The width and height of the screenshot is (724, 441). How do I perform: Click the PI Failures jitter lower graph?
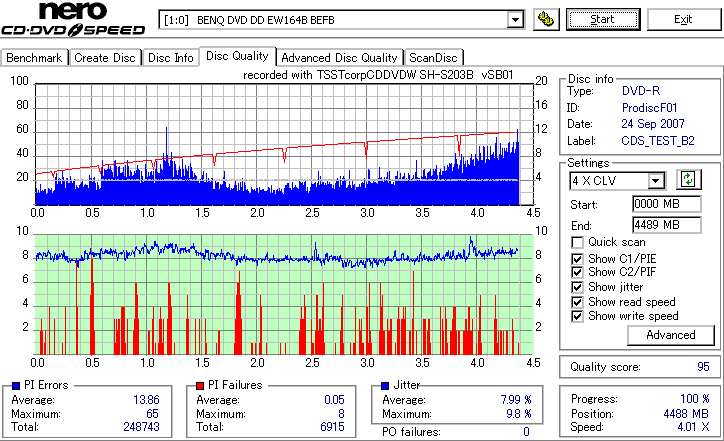pyautogui.click(x=284, y=295)
